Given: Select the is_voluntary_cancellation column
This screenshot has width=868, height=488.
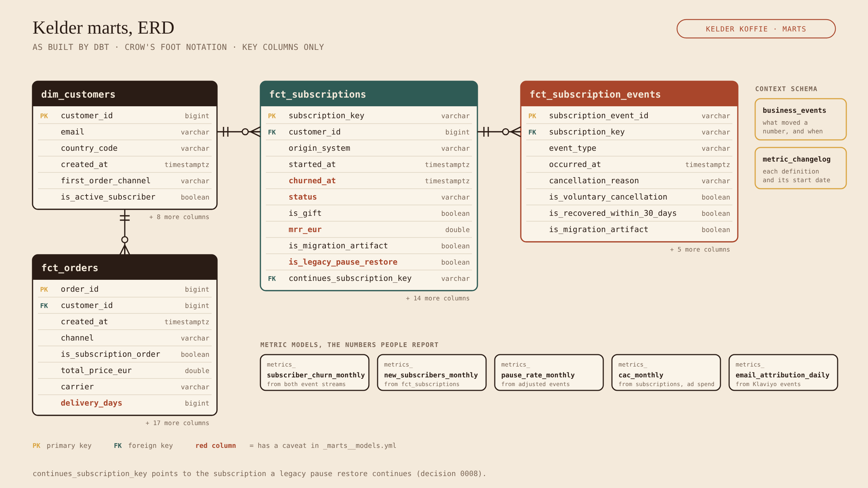Looking at the screenshot, I should point(629,197).
